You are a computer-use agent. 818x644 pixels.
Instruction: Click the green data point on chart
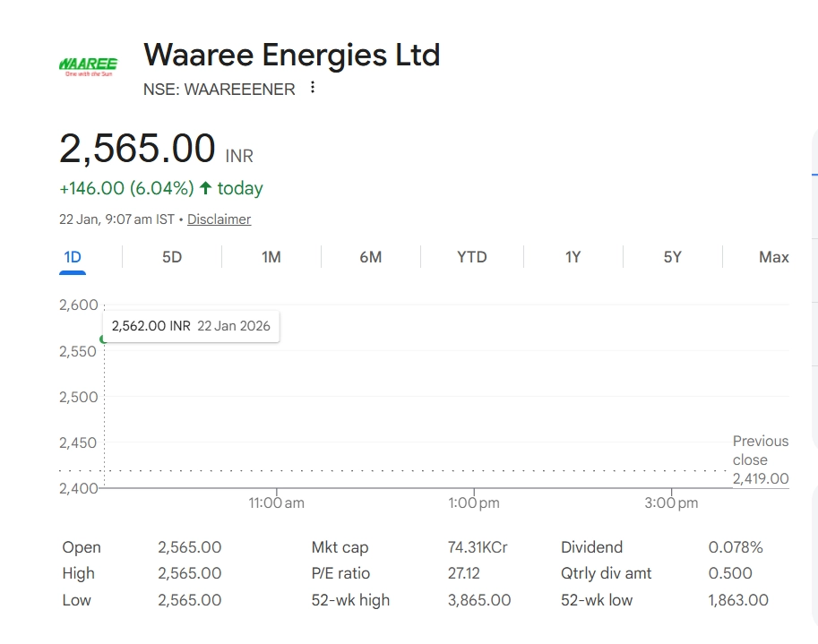tap(104, 339)
